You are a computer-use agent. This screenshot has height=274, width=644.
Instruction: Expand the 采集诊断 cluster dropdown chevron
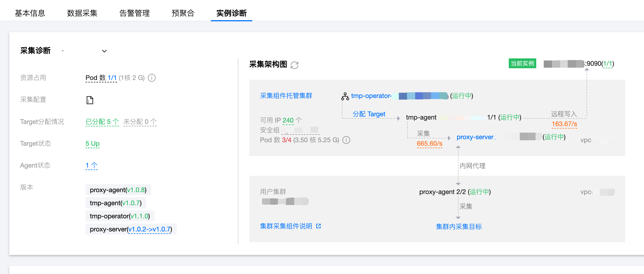(104, 51)
